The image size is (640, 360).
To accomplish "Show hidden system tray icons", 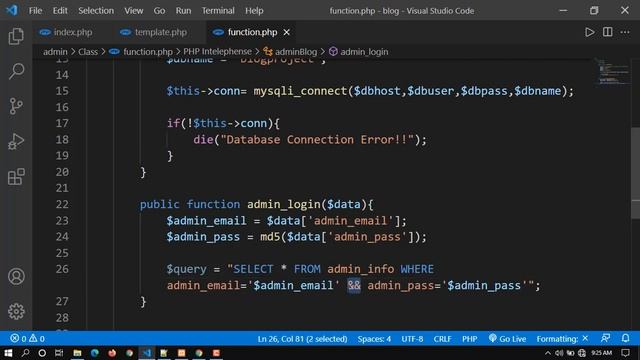I will click(x=548, y=353).
